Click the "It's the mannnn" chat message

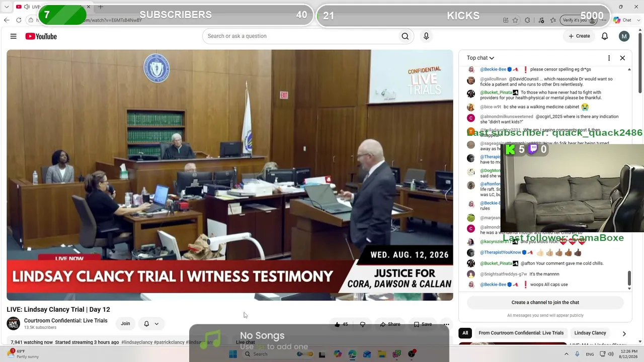(x=544, y=274)
